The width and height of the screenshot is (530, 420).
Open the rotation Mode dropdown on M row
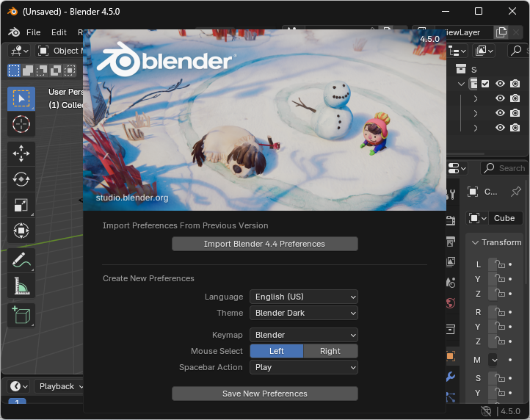pos(494,360)
